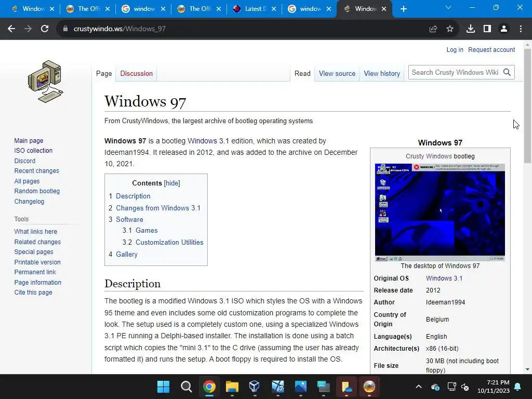Image resolution: width=532 pixels, height=399 pixels.
Task: Select the Read tab
Action: (302, 73)
